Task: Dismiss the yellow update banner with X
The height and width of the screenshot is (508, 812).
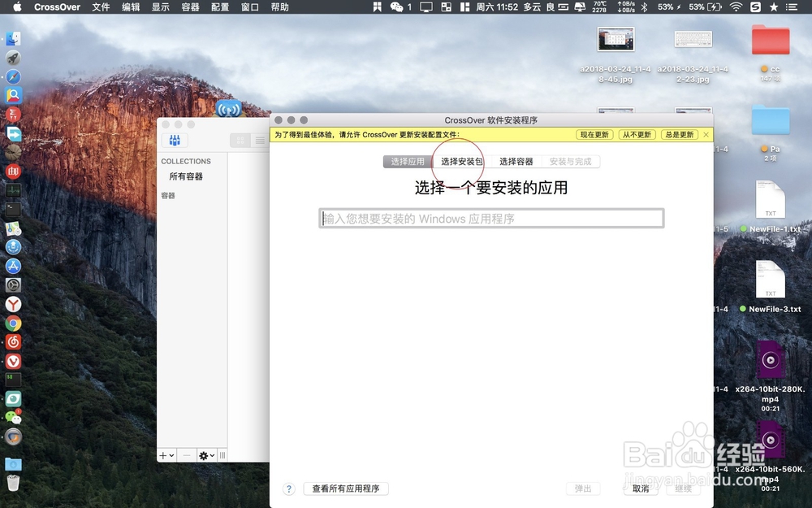Action: tap(706, 135)
